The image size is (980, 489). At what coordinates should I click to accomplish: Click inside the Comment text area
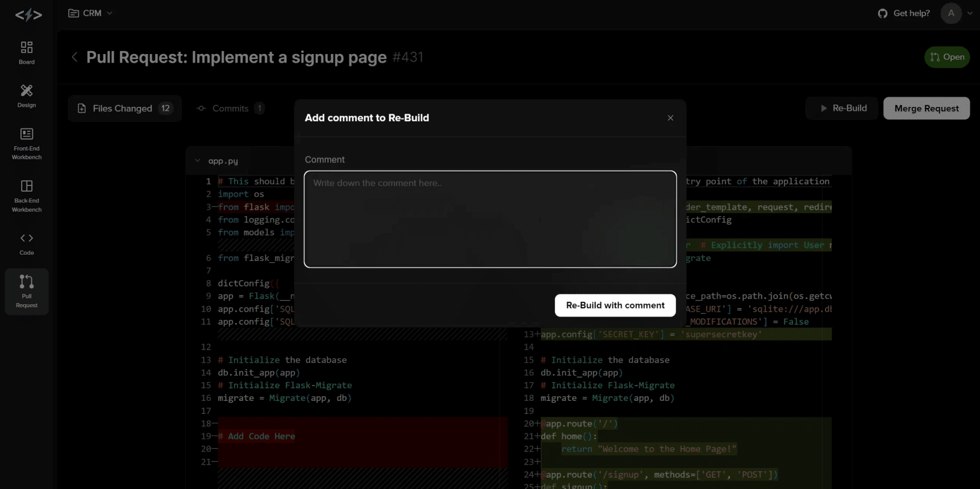point(490,219)
